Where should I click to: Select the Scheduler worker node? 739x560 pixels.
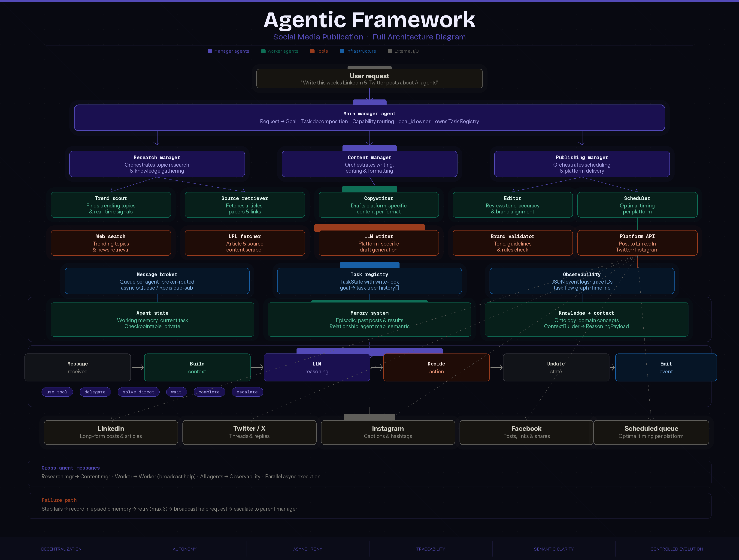[x=637, y=205]
